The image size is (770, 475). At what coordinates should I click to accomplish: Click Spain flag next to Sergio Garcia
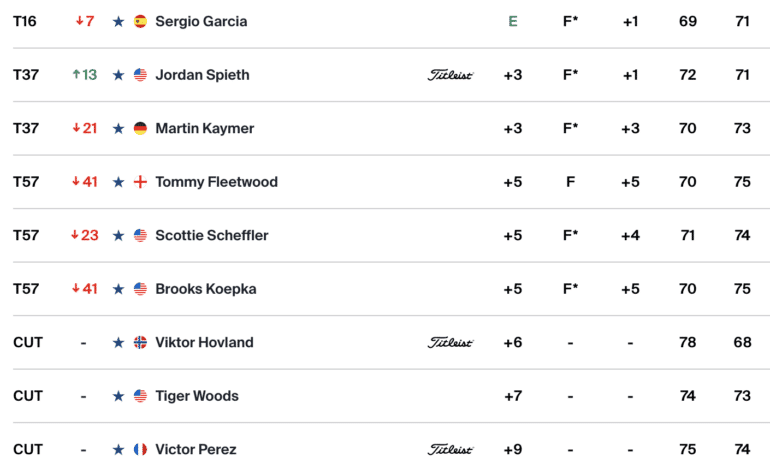click(x=140, y=21)
